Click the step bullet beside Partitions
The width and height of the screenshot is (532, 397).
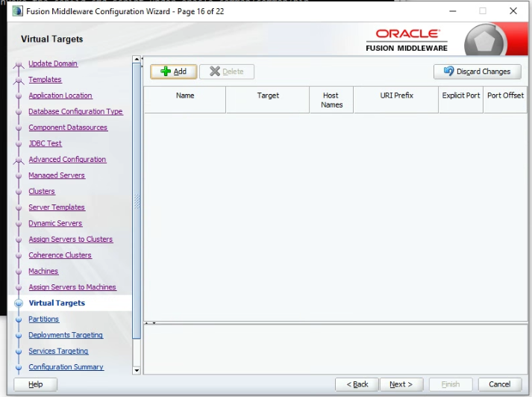(19, 319)
